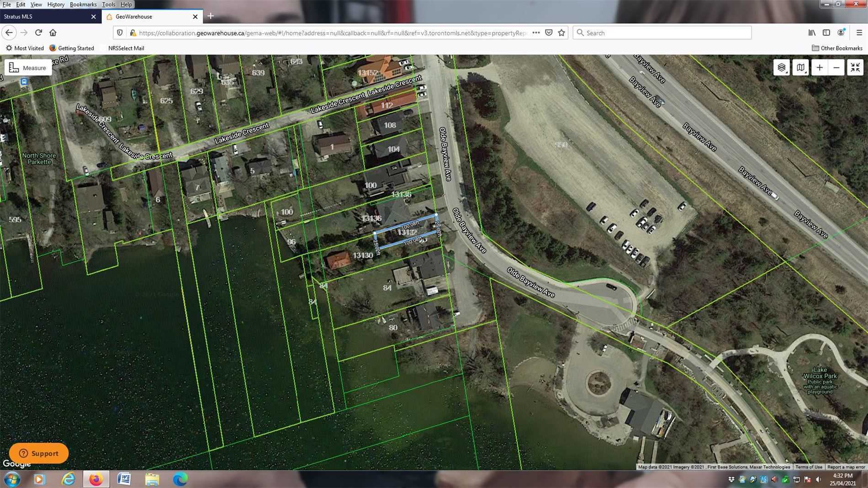
Task: Open the Firefox Library
Action: point(812,32)
